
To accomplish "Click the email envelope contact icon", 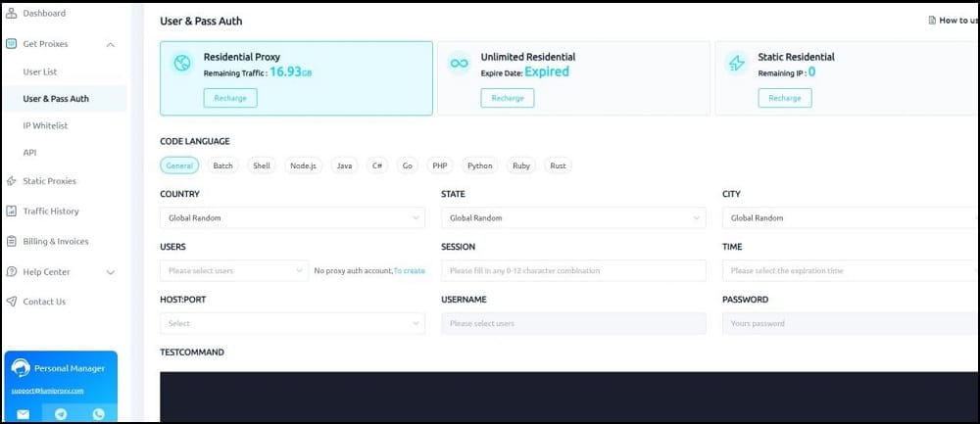I will coord(24,413).
